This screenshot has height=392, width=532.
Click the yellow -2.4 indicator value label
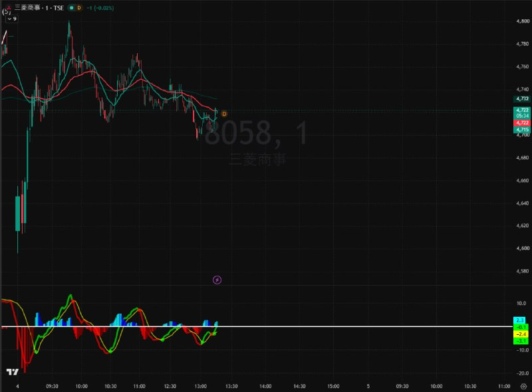[521, 334]
